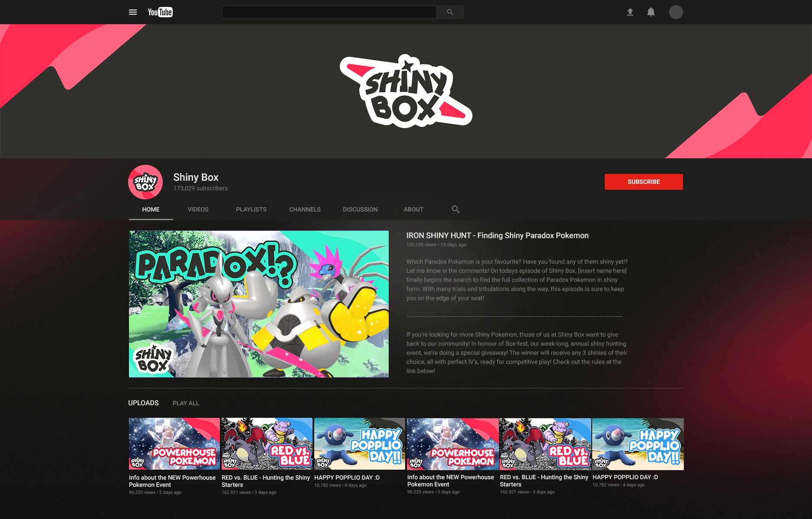The height and width of the screenshot is (519, 812).
Task: Open the first Happy Popplio Day thumbnail
Action: (x=360, y=444)
